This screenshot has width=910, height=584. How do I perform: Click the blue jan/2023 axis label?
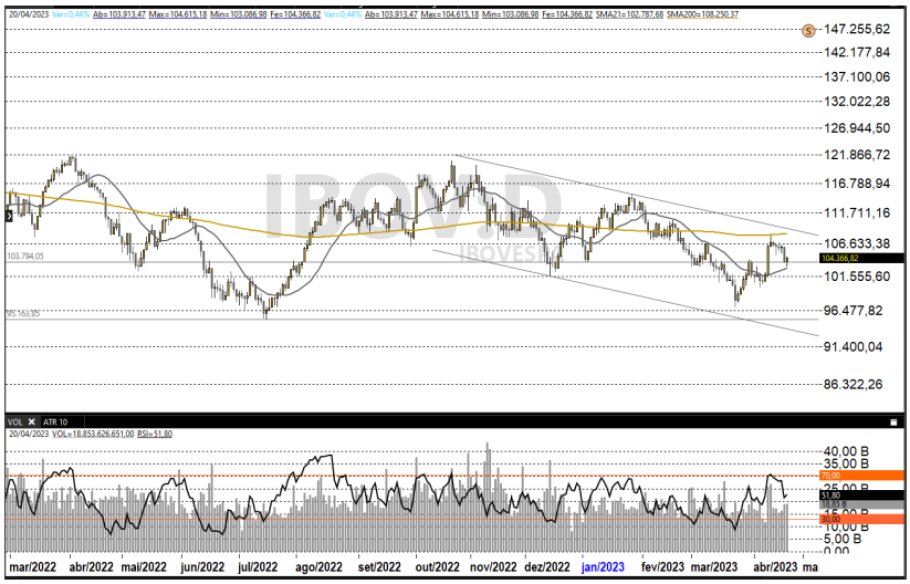pos(603,566)
